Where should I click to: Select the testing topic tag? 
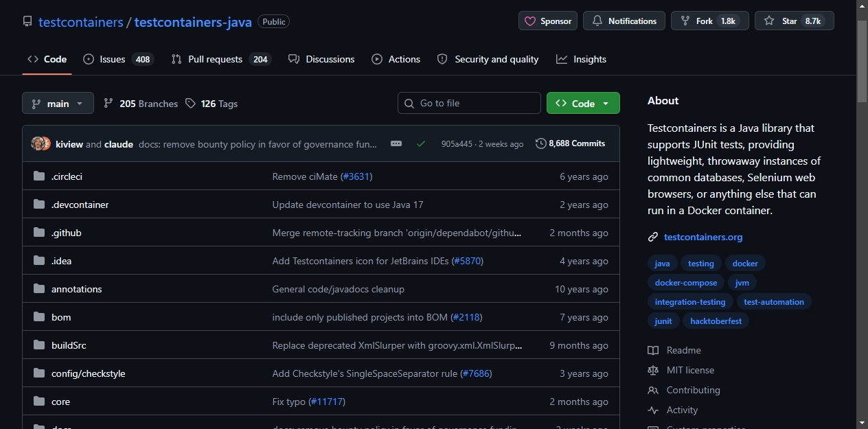(700, 264)
